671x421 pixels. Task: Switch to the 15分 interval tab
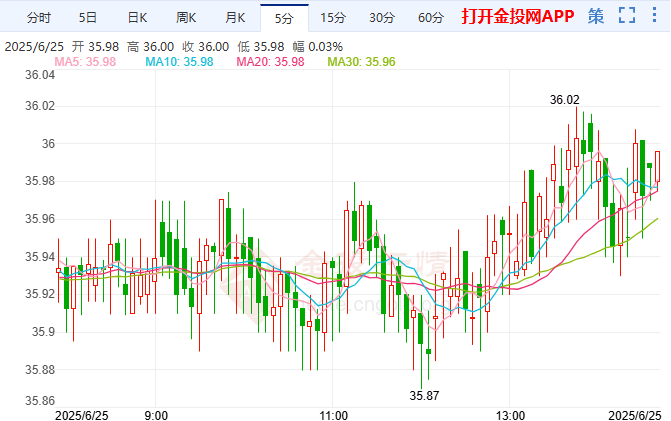[332, 17]
